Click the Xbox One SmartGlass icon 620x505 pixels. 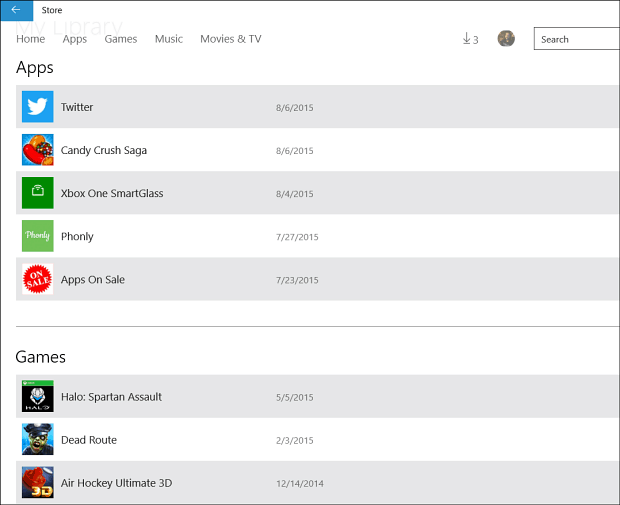tap(38, 193)
